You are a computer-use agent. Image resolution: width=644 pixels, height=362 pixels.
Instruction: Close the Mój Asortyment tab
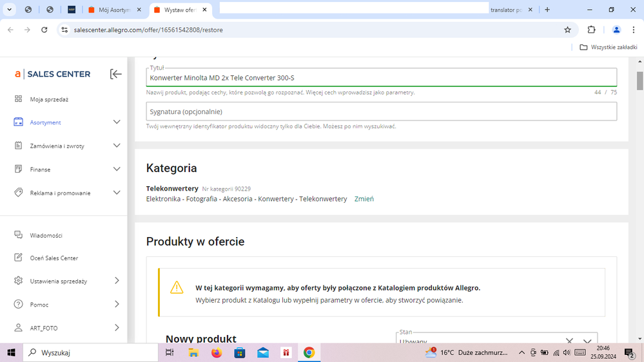click(x=139, y=10)
